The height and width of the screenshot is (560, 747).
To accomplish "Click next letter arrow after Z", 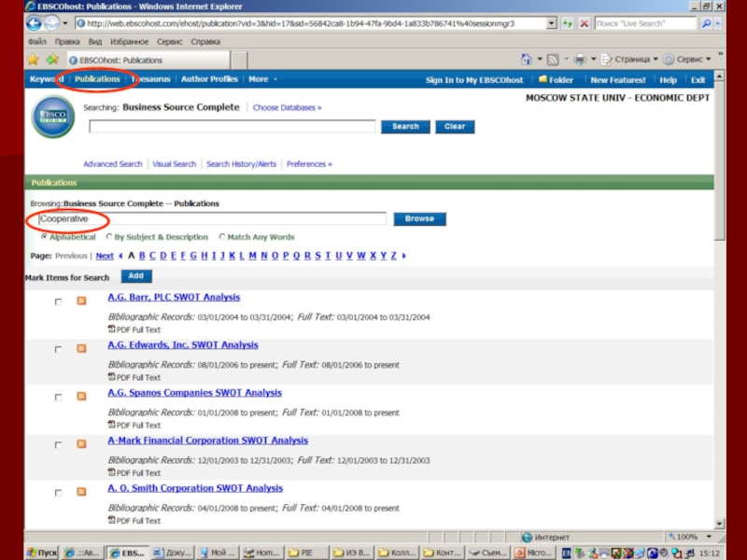I will (x=404, y=256).
